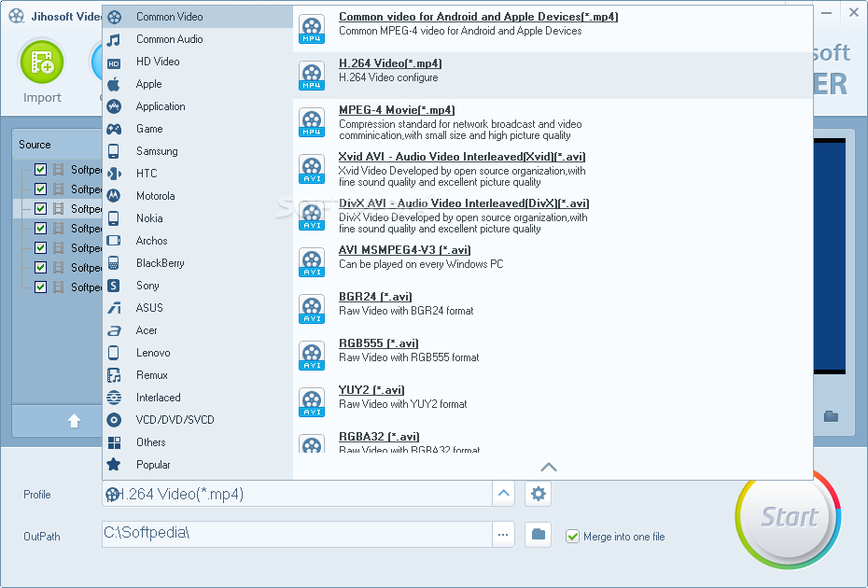Open the output folder via folder icon
Viewport: 868px width, 588px height.
coord(539,534)
